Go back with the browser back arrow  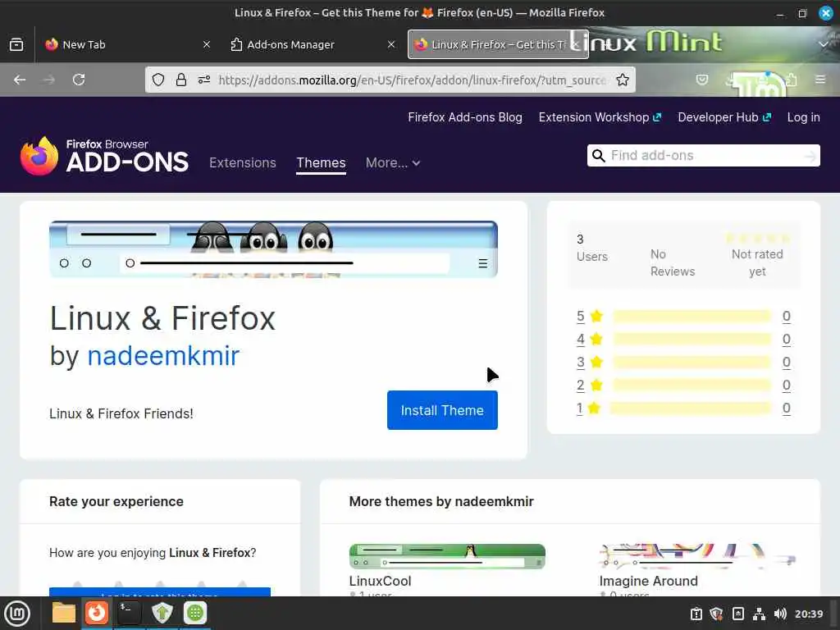pyautogui.click(x=20, y=80)
